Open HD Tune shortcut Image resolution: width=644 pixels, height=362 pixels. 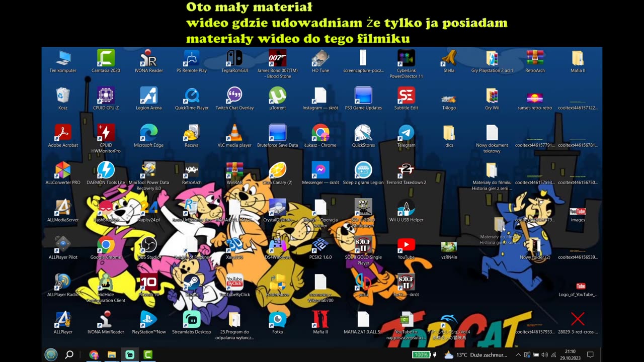point(320,61)
